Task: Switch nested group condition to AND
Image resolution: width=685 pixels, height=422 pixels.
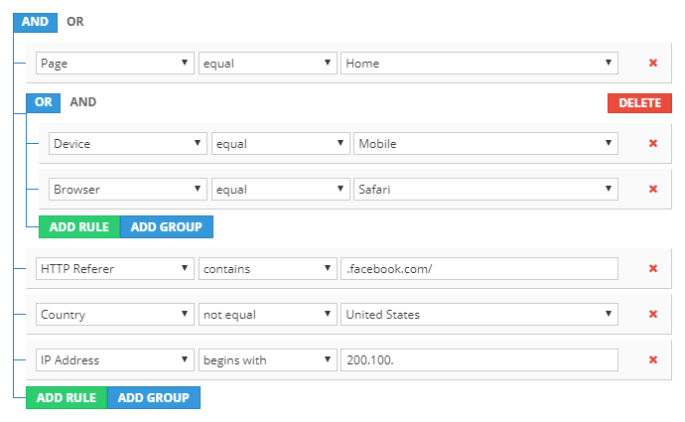Action: point(83,102)
